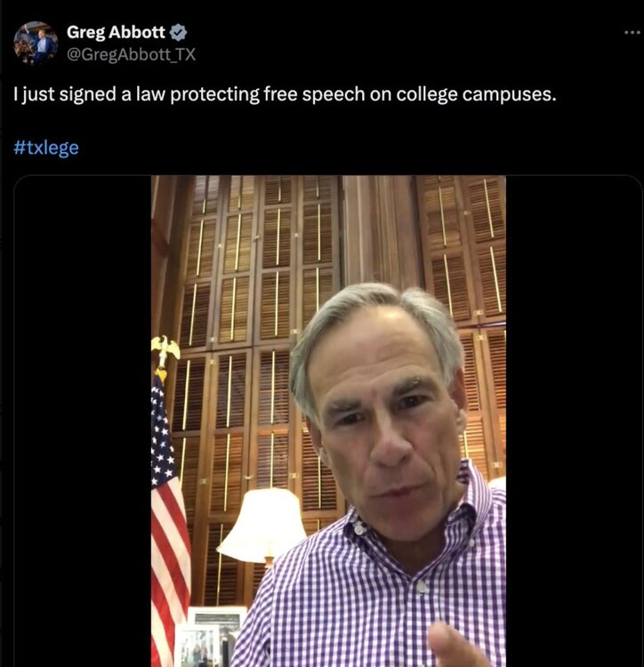Click the @GregAbbott_TX handle

[x=131, y=54]
